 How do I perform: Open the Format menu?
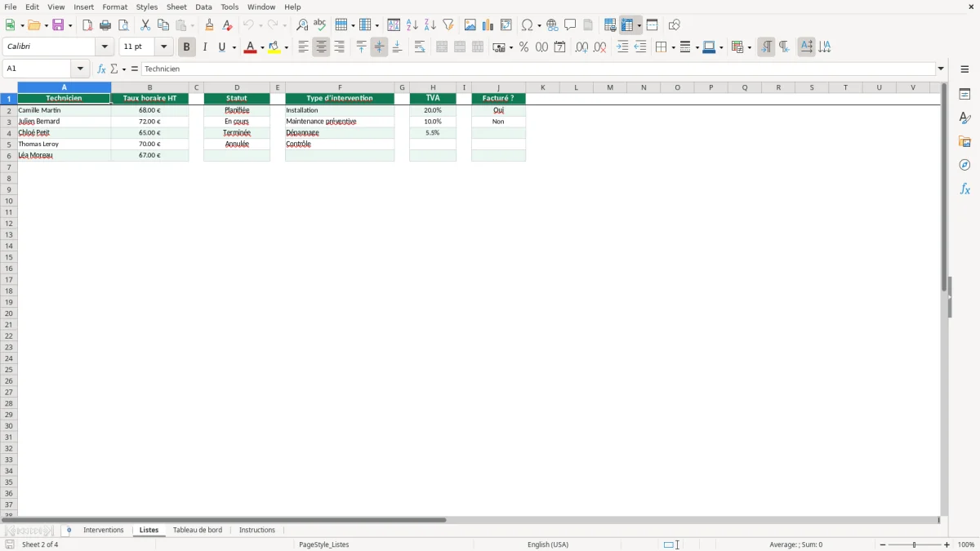(115, 7)
